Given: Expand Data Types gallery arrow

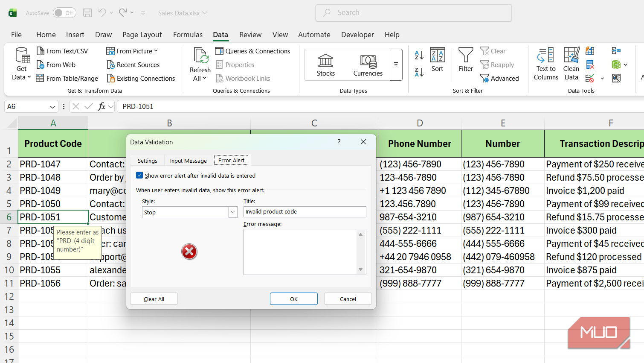Looking at the screenshot, I should (396, 64).
